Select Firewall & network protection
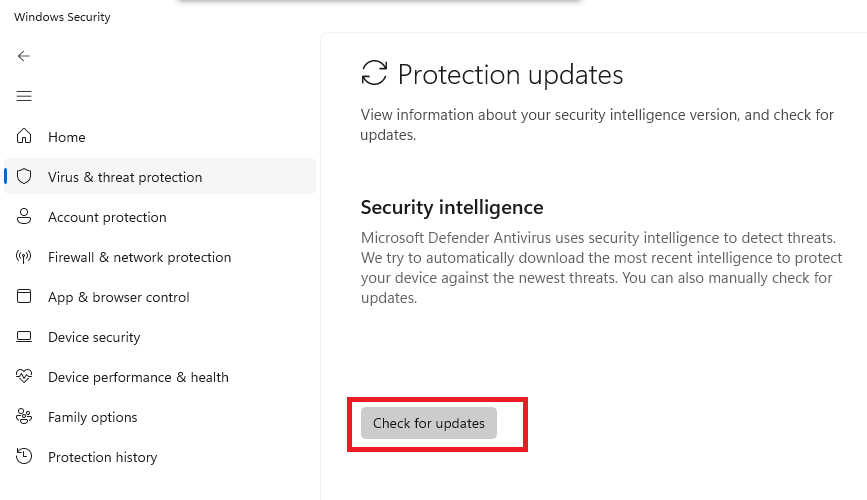 [x=159, y=257]
